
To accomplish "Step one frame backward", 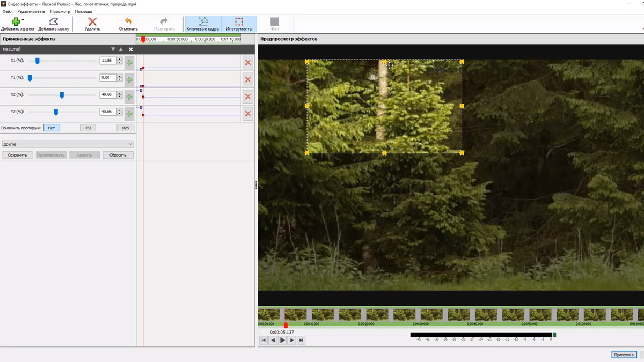I will tap(273, 340).
